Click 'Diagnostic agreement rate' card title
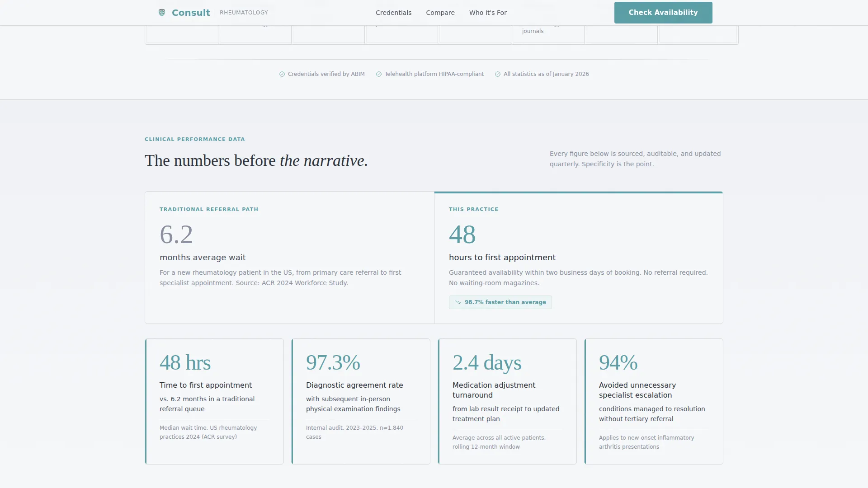The image size is (868, 488). 354,385
